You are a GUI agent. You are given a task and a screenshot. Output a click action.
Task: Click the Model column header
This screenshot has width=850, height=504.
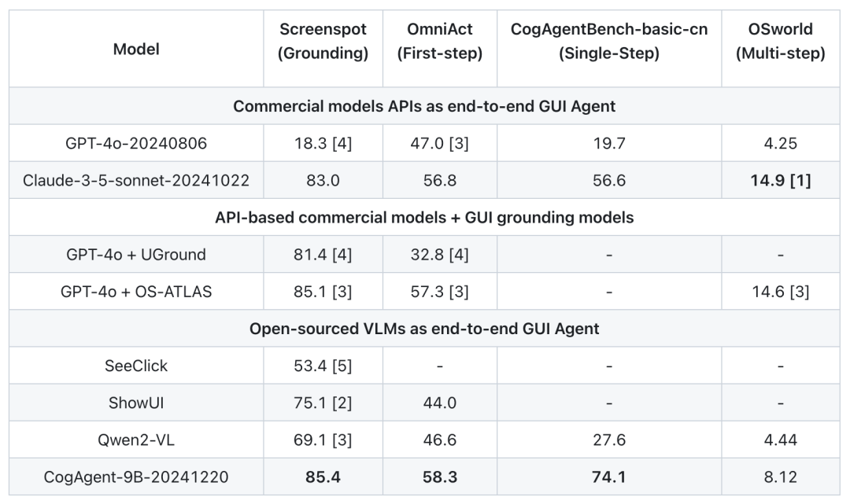pos(136,50)
